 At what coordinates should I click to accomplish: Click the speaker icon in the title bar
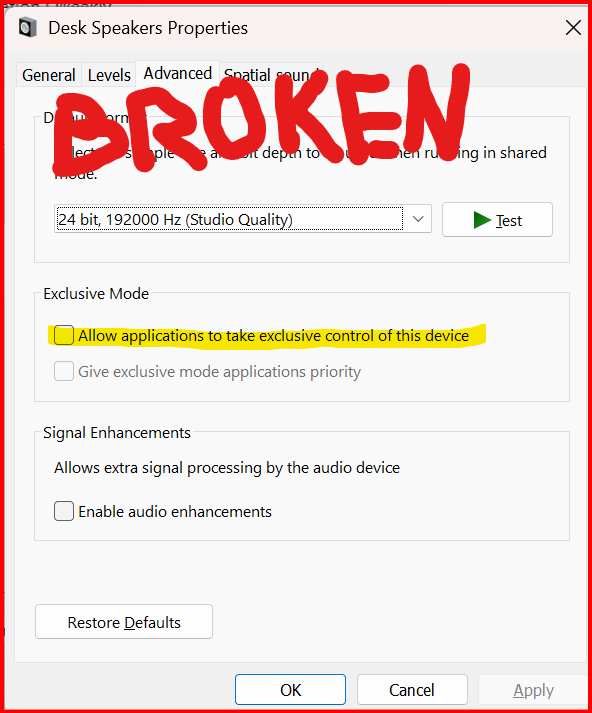tap(27, 27)
